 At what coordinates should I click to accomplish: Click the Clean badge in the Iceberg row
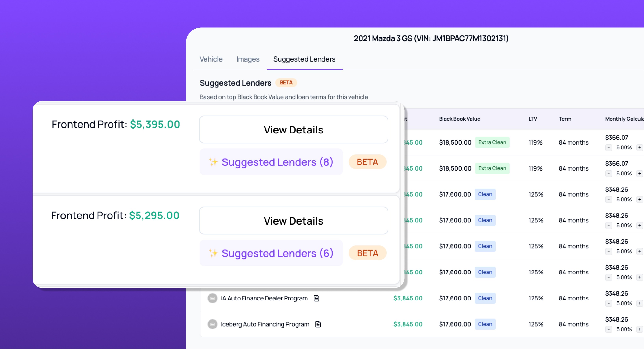coord(485,324)
